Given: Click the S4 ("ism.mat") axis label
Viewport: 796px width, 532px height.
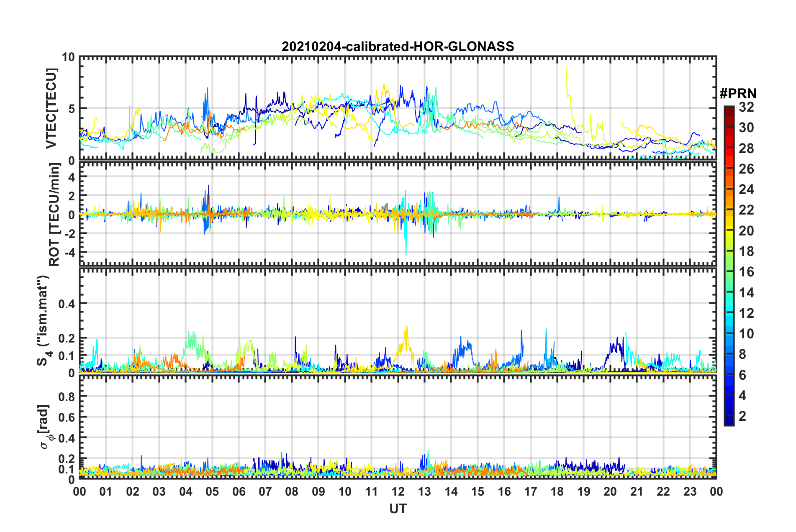Looking at the screenshot, I should click(x=44, y=320).
